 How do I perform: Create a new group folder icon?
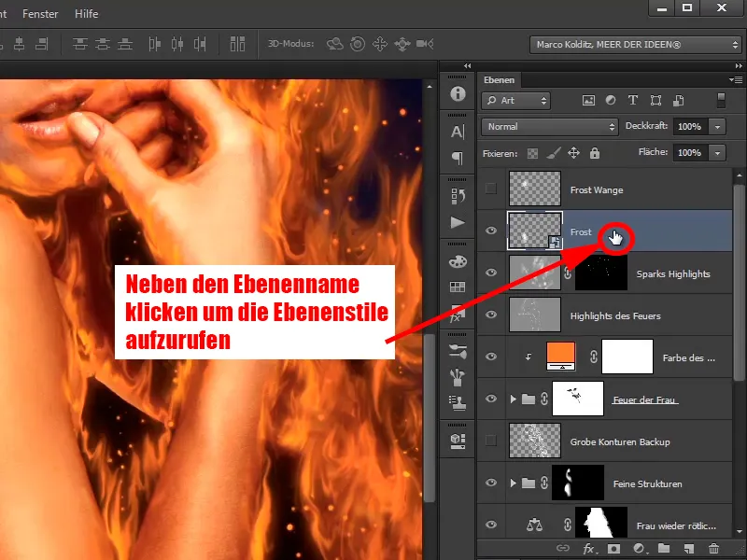[x=664, y=549]
